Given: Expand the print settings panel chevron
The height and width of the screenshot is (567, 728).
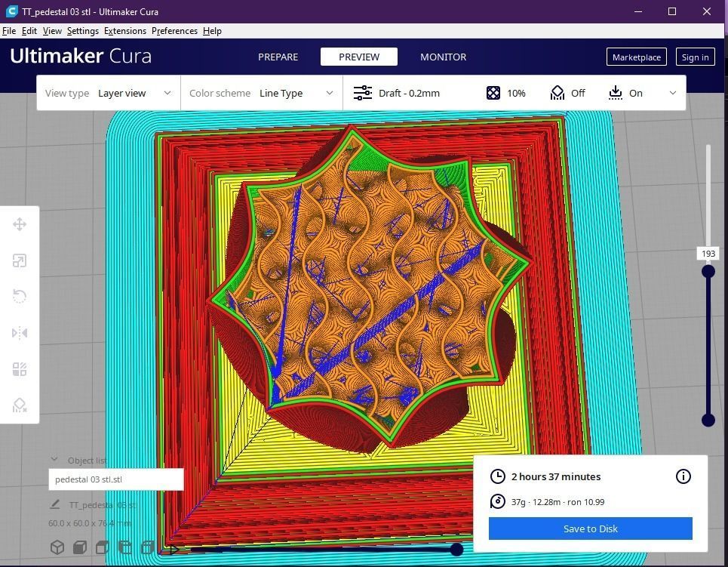Looking at the screenshot, I should 673,93.
